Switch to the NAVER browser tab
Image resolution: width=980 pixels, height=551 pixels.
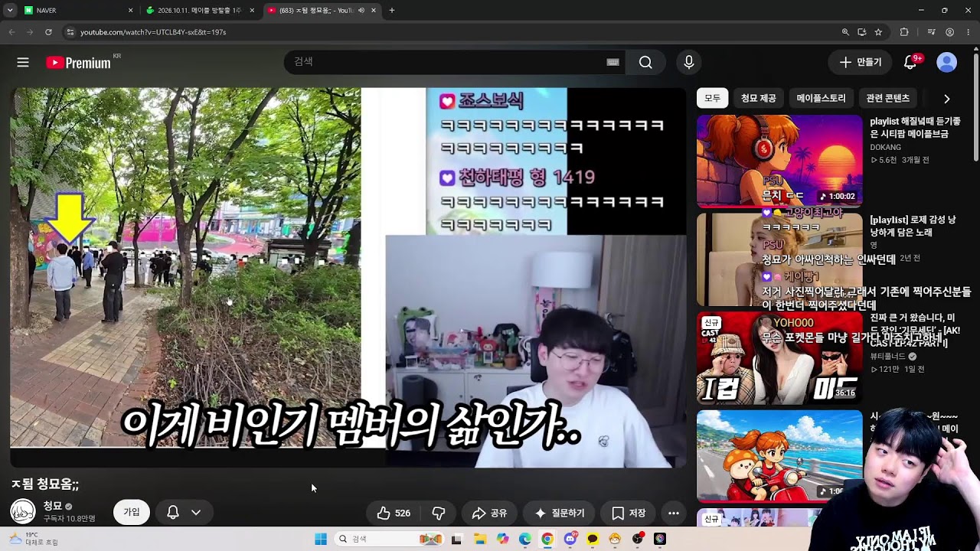(77, 11)
